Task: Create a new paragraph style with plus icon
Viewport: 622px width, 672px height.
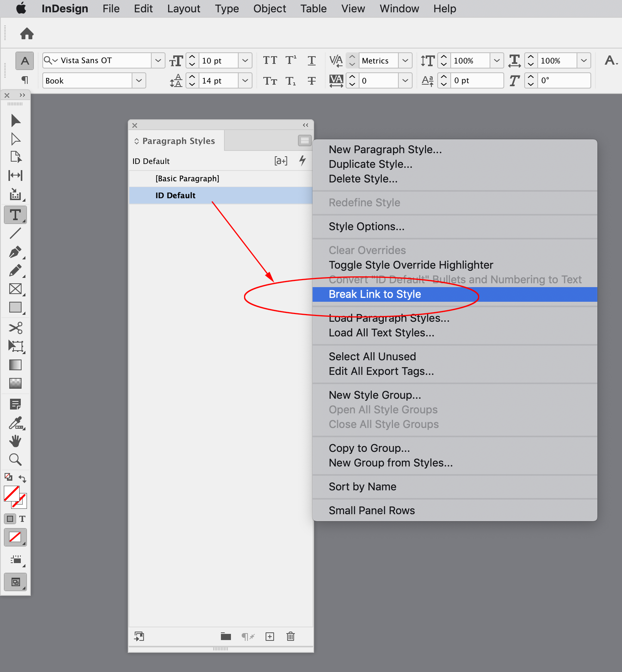Action: 269,636
